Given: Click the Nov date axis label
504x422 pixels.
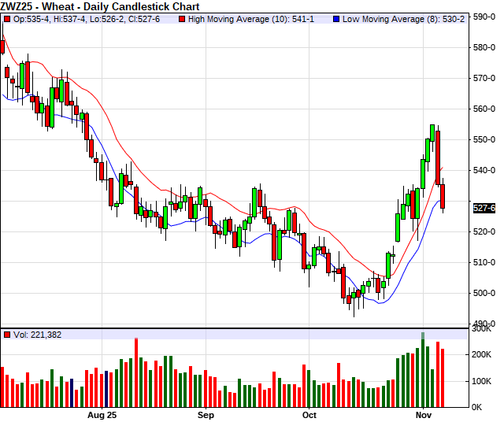Looking at the screenshot, I should point(424,414).
